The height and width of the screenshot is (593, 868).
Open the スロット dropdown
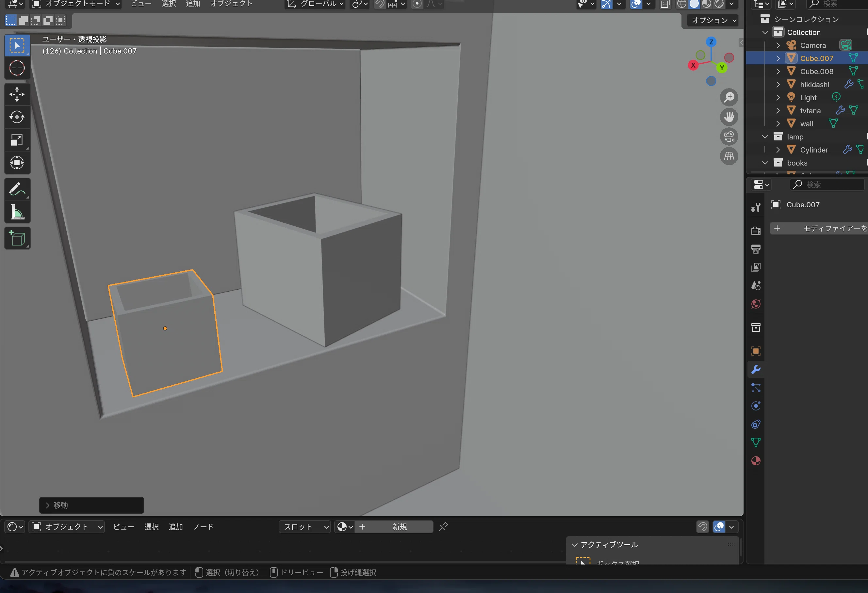tap(305, 527)
